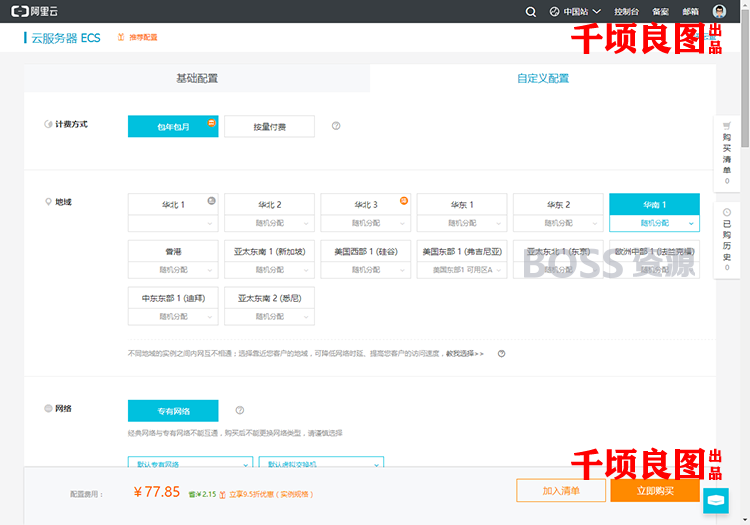The height and width of the screenshot is (525, 750).
Task: Click the orange badge on 包年包月
Action: 211,123
